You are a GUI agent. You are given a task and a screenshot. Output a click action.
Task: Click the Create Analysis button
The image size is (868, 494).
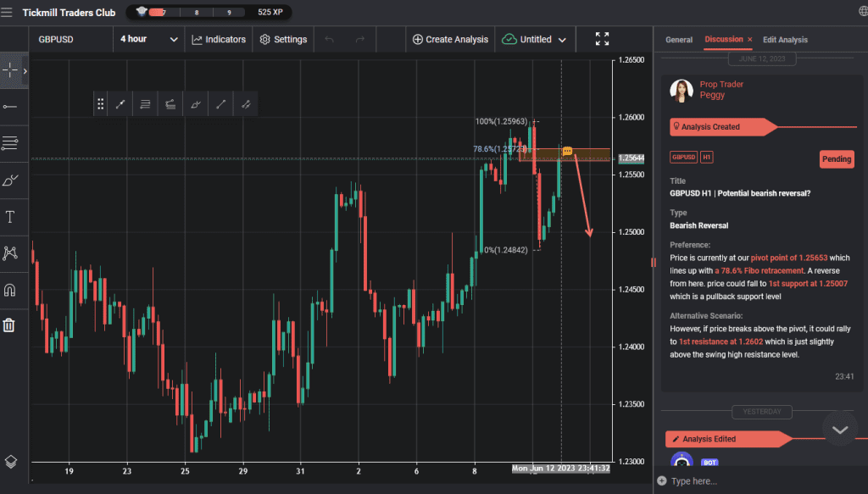tap(449, 39)
